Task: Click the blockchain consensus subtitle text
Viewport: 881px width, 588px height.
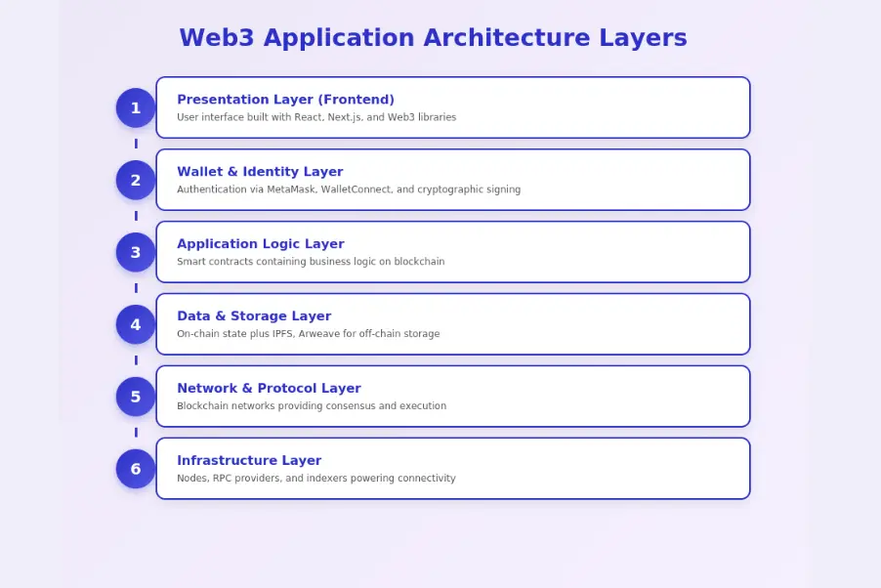Action: 310,405
